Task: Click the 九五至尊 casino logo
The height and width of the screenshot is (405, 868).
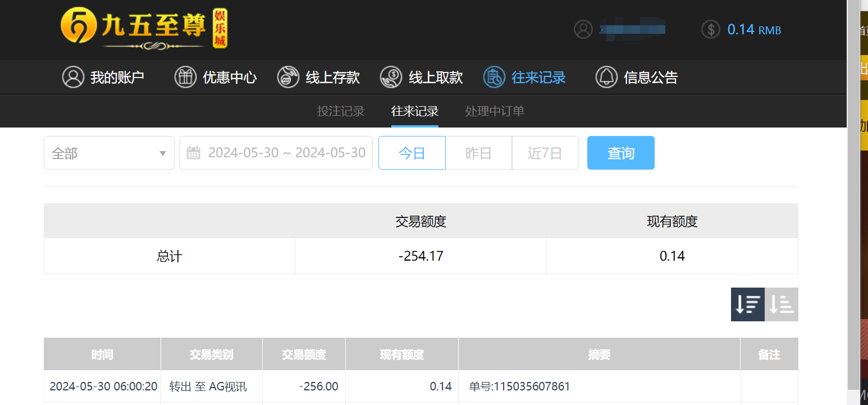Action: (x=138, y=29)
